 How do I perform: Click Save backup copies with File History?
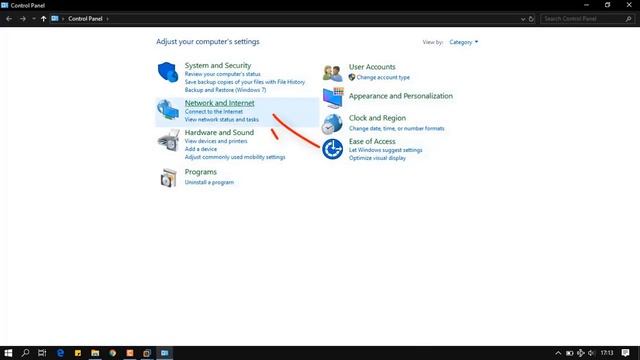[244, 82]
